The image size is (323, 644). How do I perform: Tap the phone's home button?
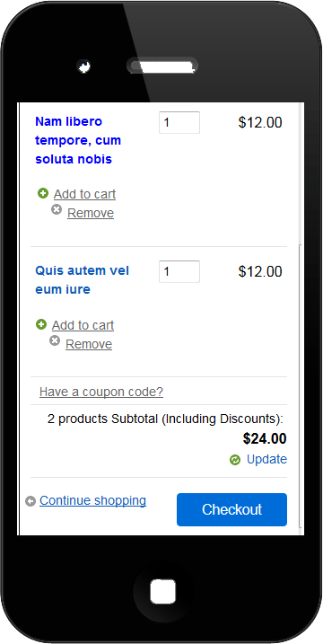coord(162,592)
